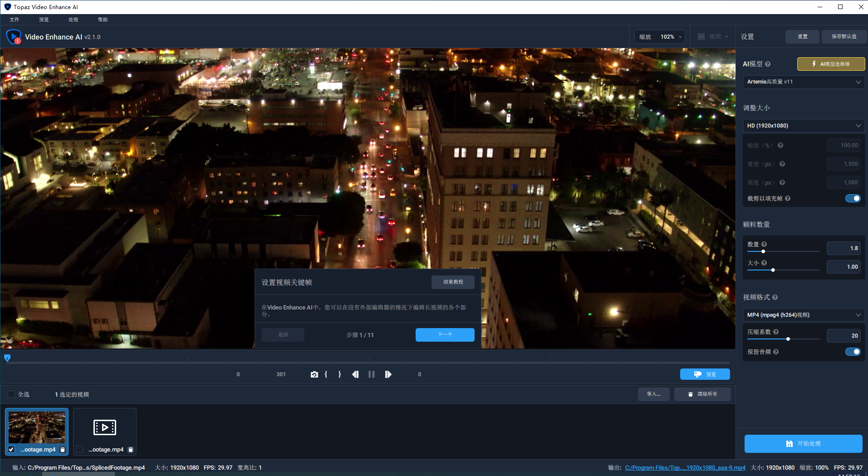This screenshot has width=868, height=476.
Task: Click the 1 选定的视频 label
Action: point(72,395)
